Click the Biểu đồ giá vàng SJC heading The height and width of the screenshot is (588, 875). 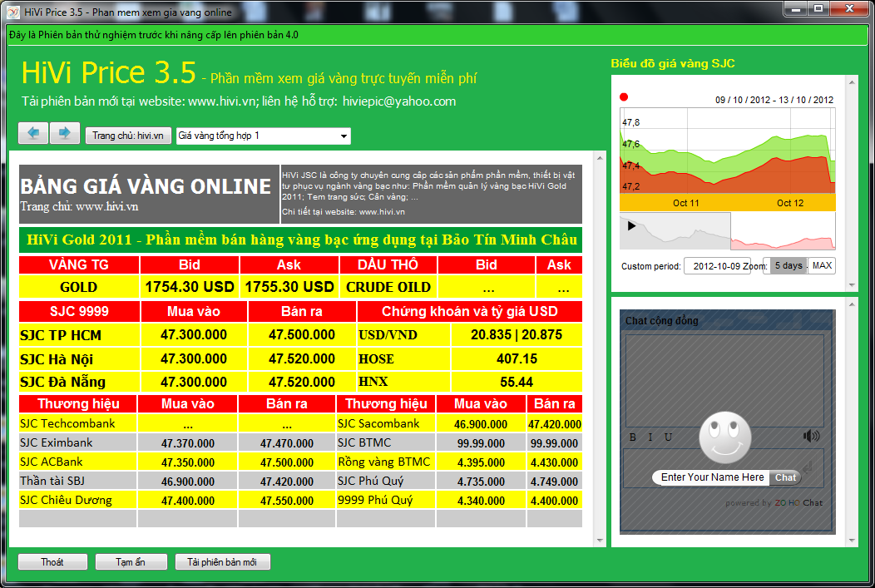click(x=672, y=63)
